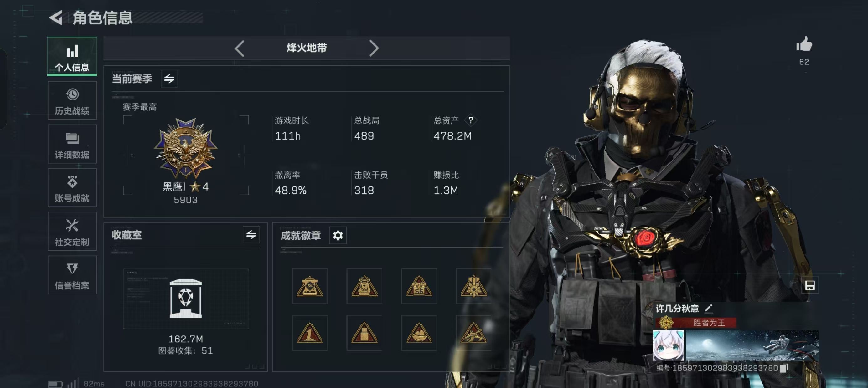Click the thumbs-up like icon
868x388 pixels.
click(804, 44)
